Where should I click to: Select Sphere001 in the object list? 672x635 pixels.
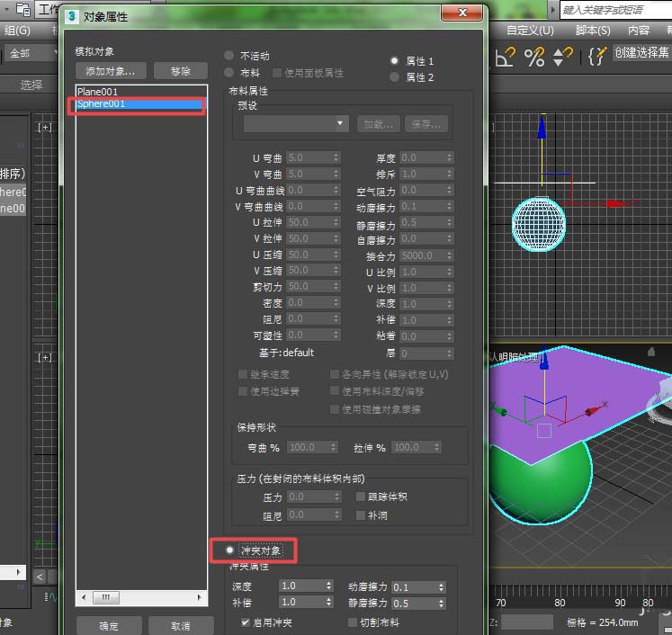141,103
